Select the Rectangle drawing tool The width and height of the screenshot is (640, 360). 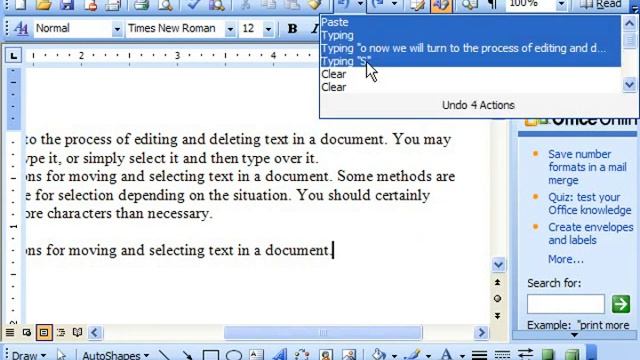tap(211, 354)
